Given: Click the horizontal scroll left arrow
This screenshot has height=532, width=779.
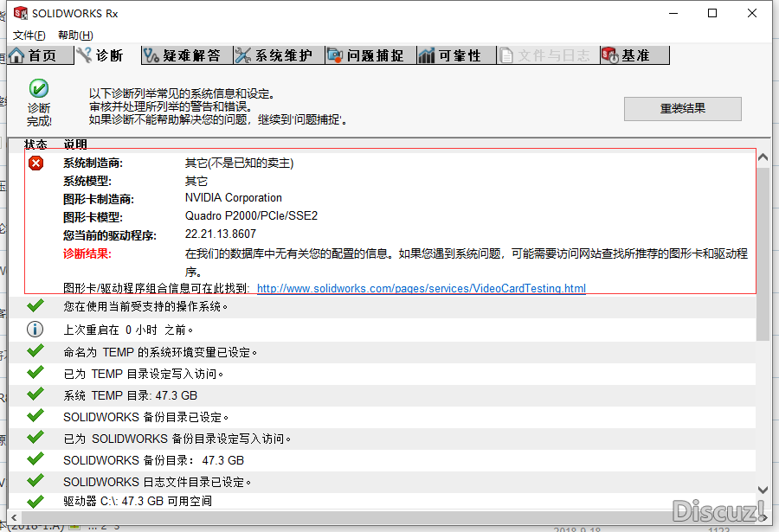Looking at the screenshot, I should tap(14, 517).
